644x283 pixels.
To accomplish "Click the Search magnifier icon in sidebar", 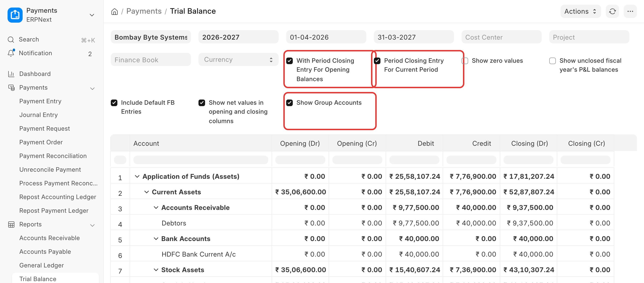I will [x=11, y=40].
